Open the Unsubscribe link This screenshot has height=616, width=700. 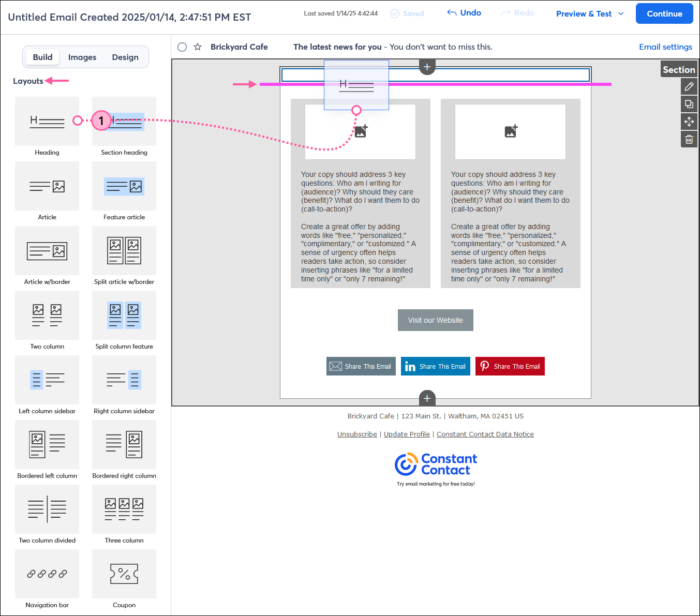(357, 434)
